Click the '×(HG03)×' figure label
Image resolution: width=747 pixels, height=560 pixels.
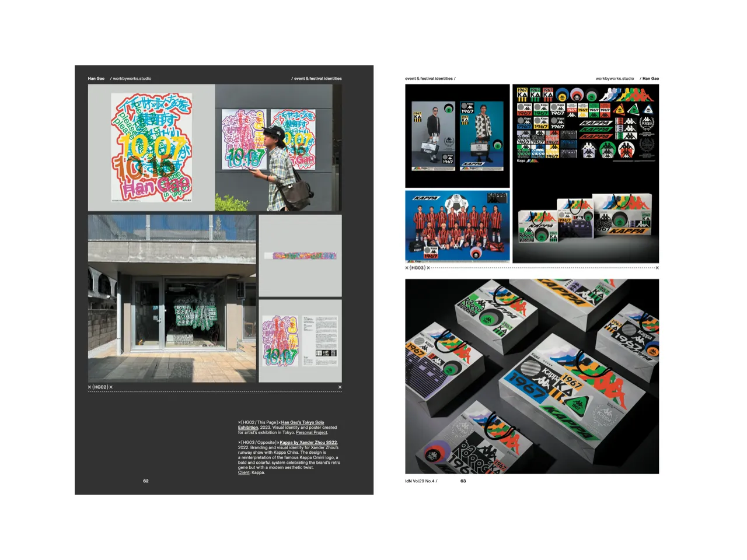[417, 268]
